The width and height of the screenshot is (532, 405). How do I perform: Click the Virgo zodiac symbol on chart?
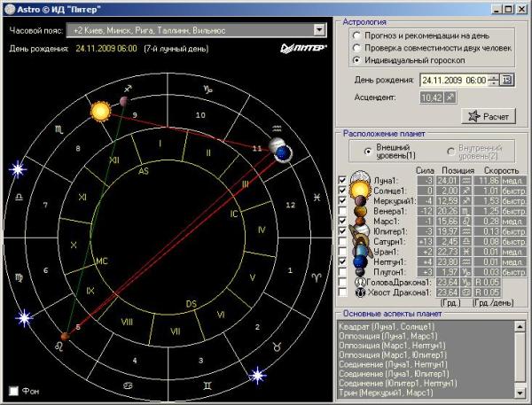(x=19, y=277)
